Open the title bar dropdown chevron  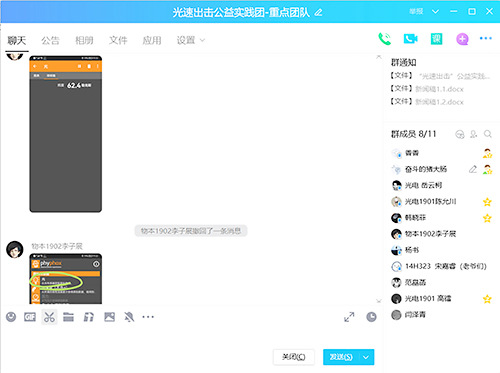435,12
